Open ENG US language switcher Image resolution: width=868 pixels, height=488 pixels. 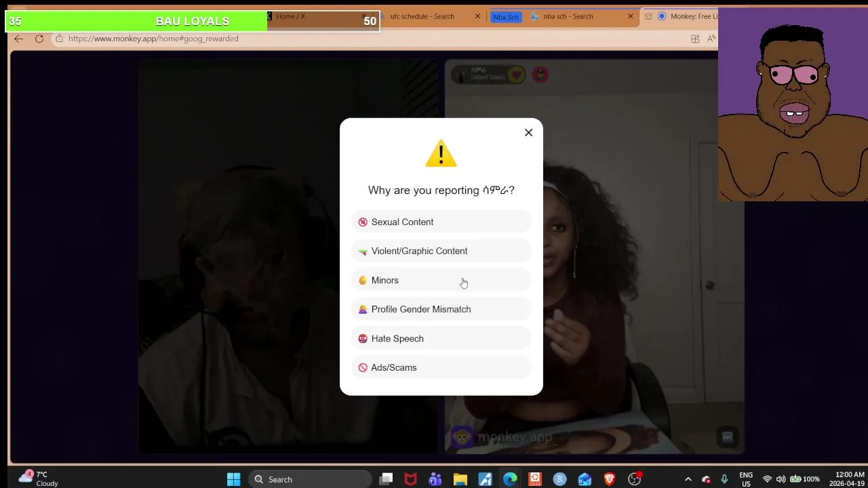746,479
